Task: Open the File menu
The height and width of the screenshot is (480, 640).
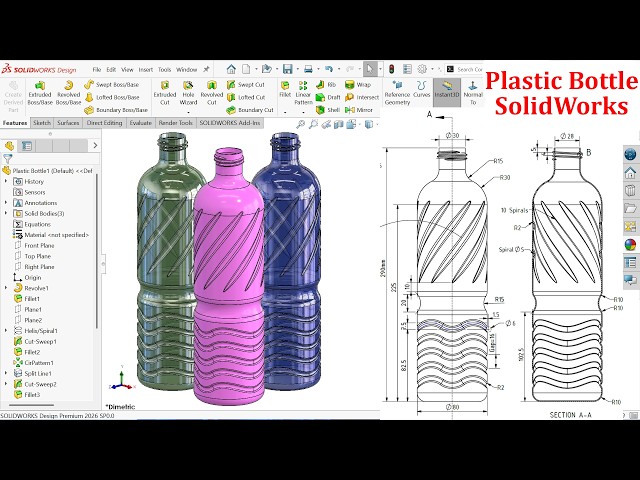Action: pos(97,70)
